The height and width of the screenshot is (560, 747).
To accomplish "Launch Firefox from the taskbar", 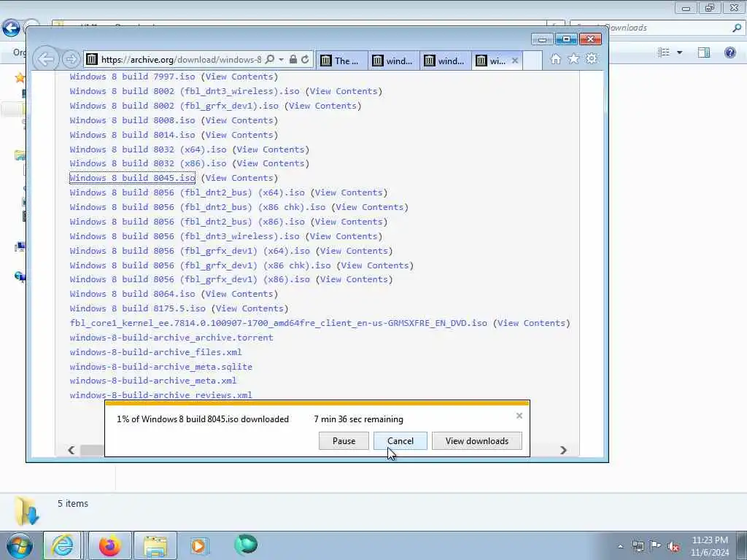I will point(109,545).
